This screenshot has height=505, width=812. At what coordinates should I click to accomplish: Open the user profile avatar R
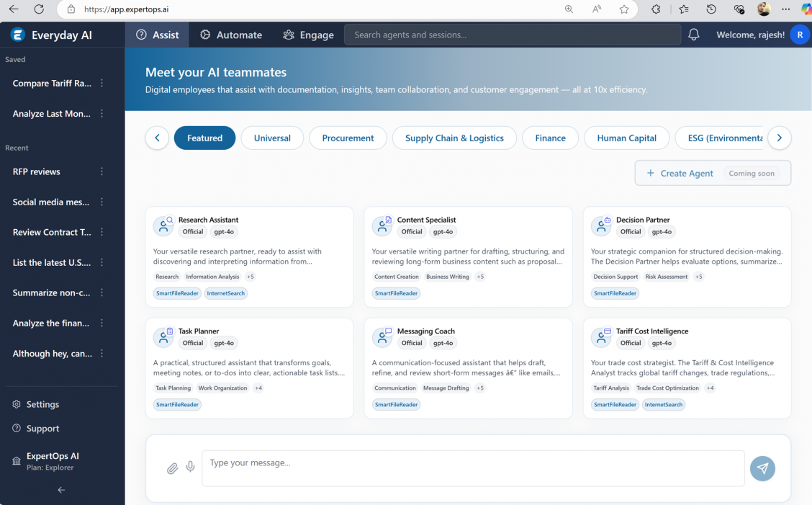[x=799, y=35]
